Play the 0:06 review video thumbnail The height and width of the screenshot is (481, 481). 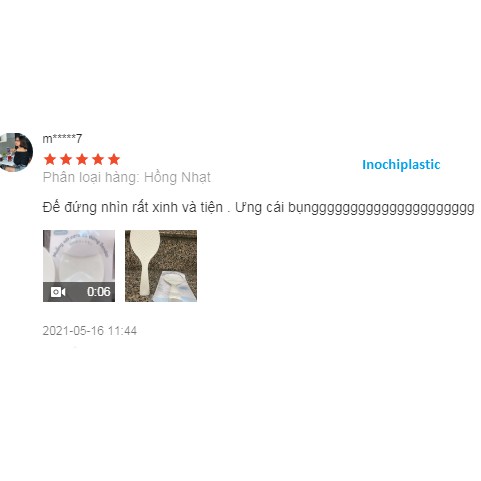(x=79, y=266)
